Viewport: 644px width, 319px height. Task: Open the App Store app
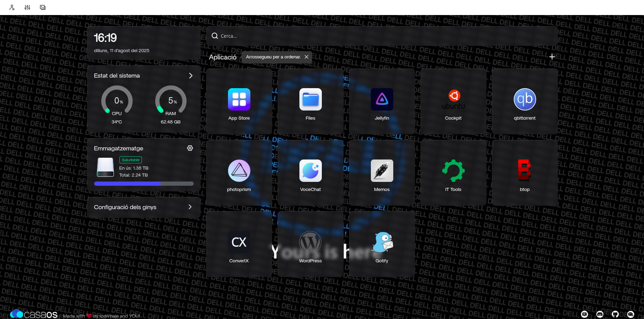[x=239, y=100]
